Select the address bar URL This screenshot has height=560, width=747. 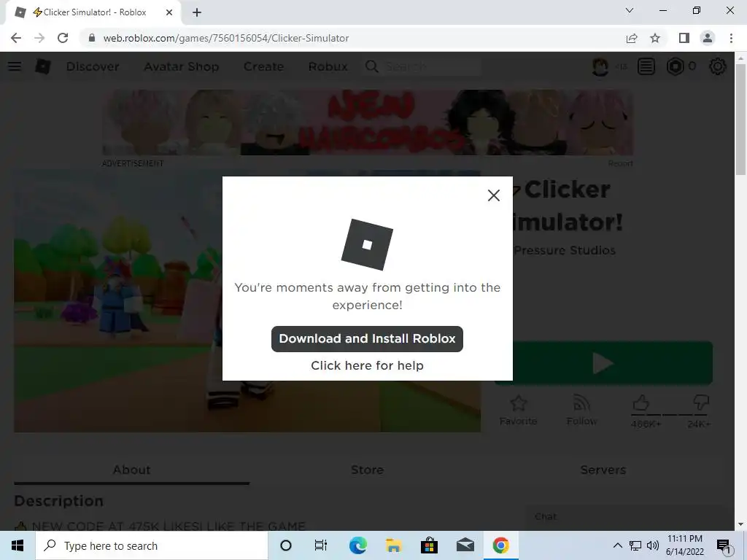pyautogui.click(x=226, y=38)
